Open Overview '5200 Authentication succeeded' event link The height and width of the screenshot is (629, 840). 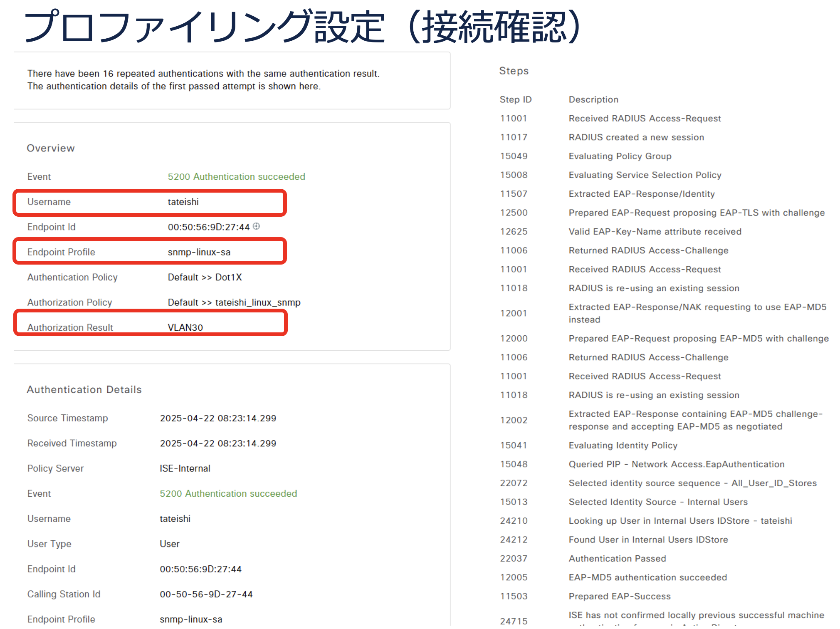click(x=236, y=176)
